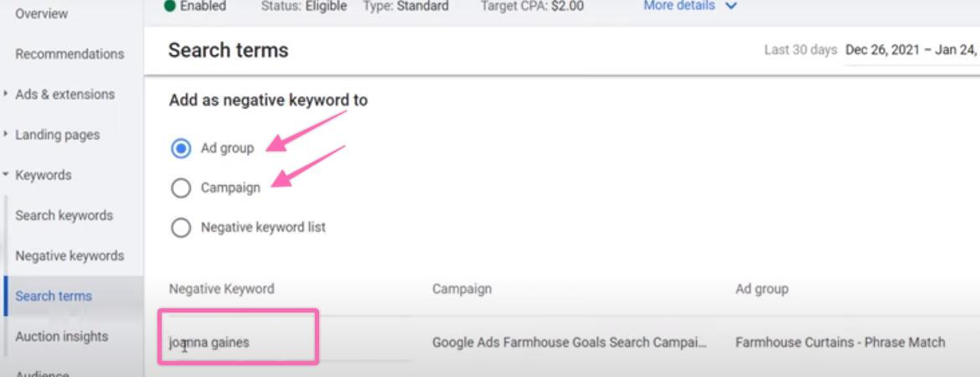Open the More details dropdown

pyautogui.click(x=690, y=7)
